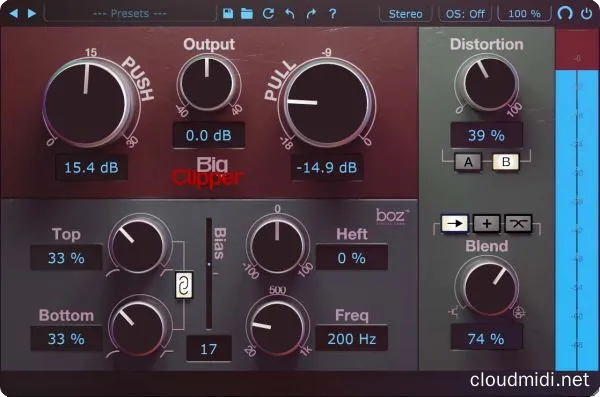Viewport: 600px width, 397px height.
Task: Open preset folder icon
Action: 247,14
